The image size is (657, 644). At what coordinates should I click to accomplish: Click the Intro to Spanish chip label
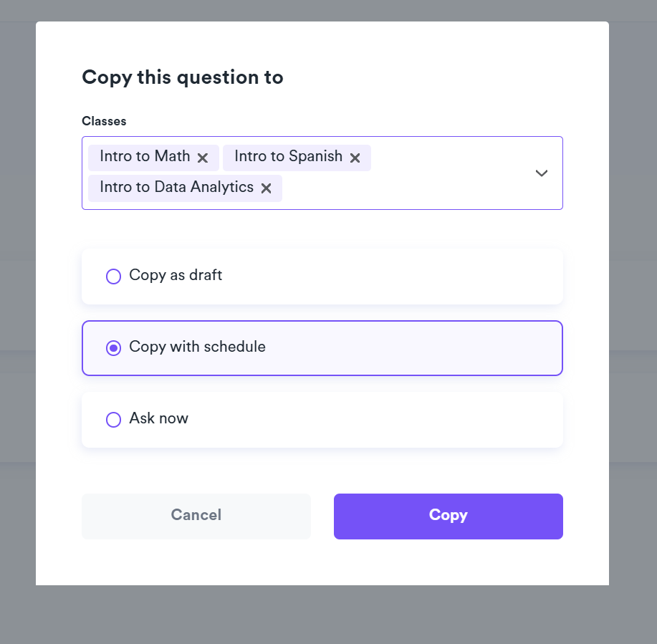click(288, 156)
